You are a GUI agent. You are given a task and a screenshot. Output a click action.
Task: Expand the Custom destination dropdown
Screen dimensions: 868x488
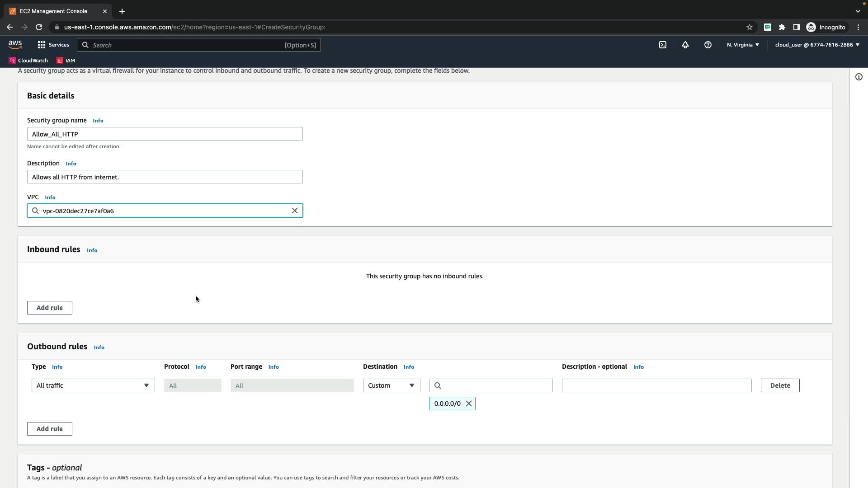click(391, 385)
